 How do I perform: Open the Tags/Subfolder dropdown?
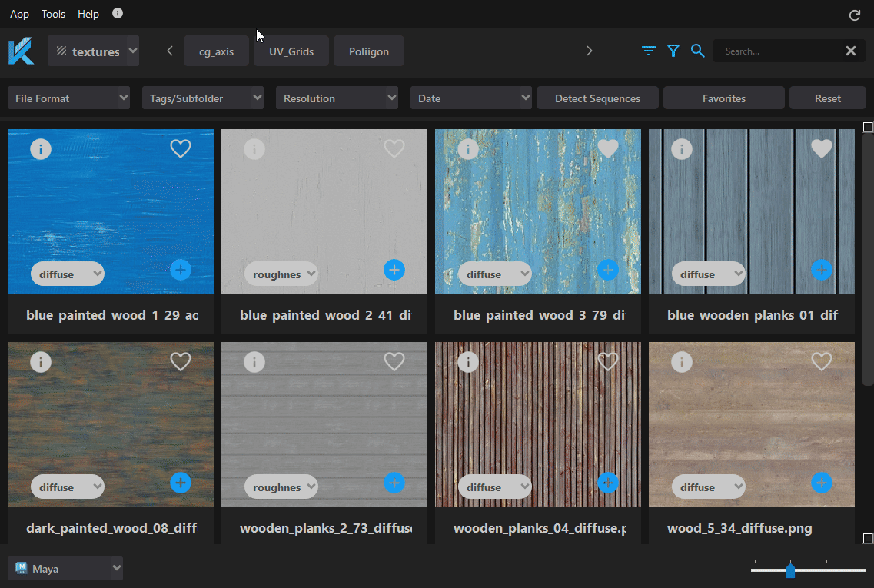tap(202, 98)
